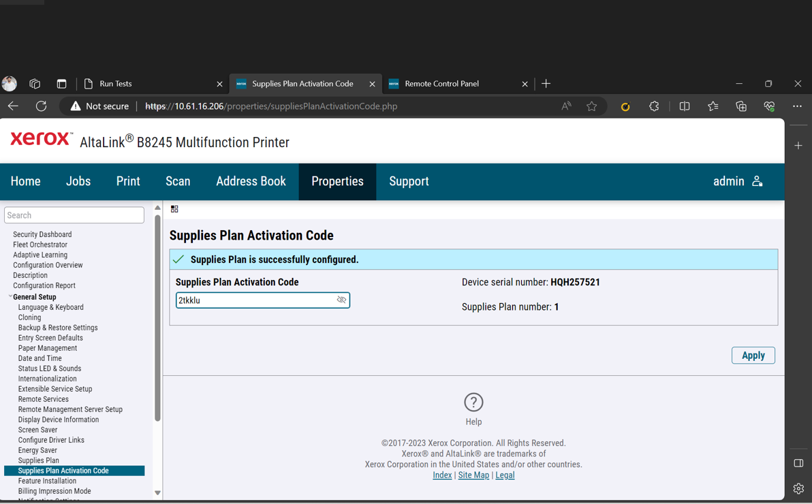
Task: Toggle activation code visibility eye icon
Action: 341,300
